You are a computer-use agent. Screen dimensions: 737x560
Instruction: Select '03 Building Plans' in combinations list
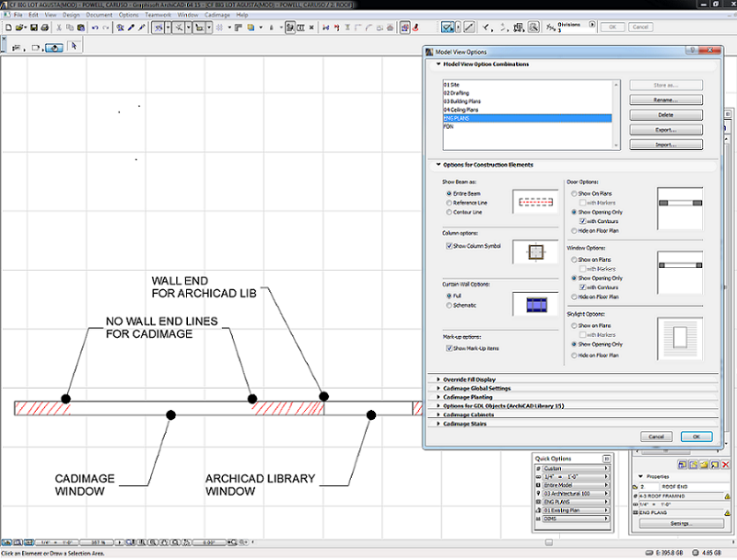tap(461, 100)
